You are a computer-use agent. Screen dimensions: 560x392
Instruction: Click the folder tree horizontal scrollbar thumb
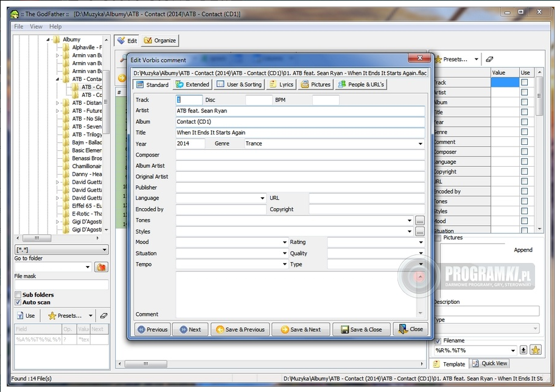[x=37, y=238]
